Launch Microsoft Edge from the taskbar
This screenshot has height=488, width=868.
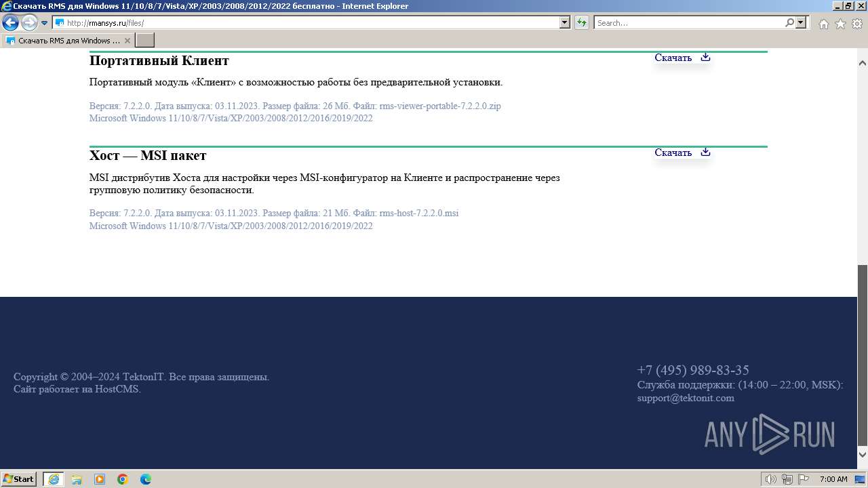pyautogui.click(x=146, y=479)
